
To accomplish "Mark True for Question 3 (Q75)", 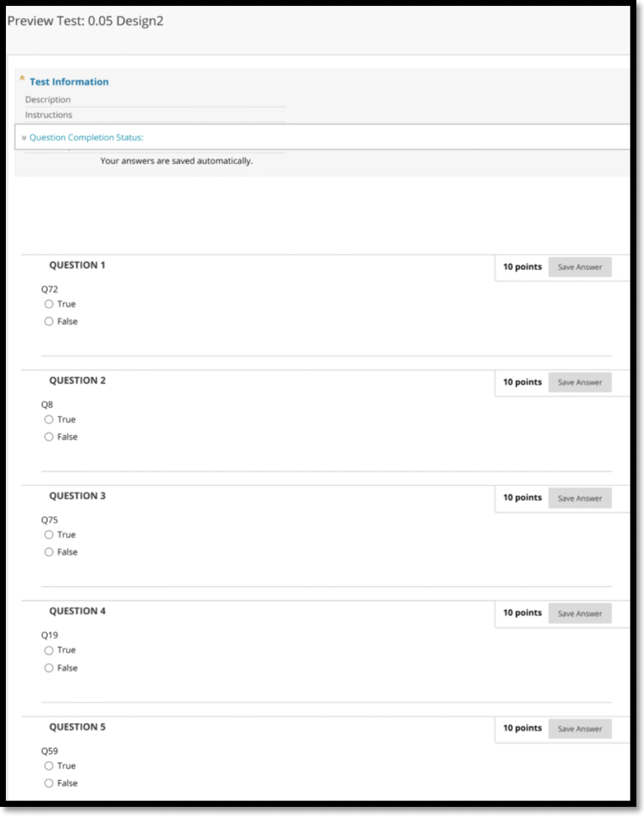I will pos(49,535).
